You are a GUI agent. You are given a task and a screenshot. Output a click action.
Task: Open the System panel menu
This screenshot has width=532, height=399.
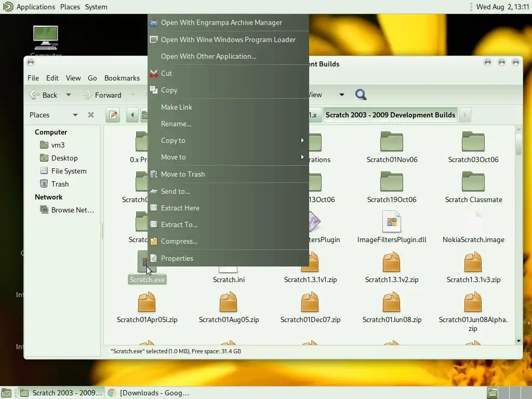tap(96, 7)
